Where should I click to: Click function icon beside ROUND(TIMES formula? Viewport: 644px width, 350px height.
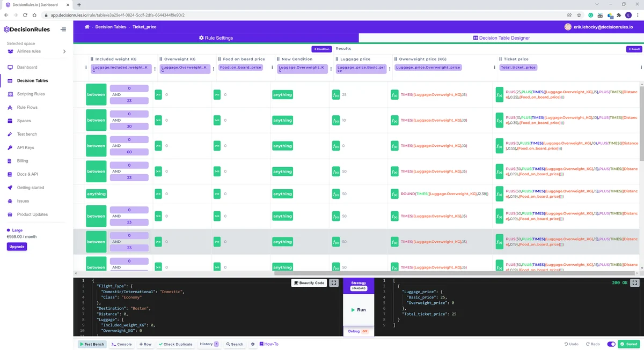pyautogui.click(x=394, y=193)
